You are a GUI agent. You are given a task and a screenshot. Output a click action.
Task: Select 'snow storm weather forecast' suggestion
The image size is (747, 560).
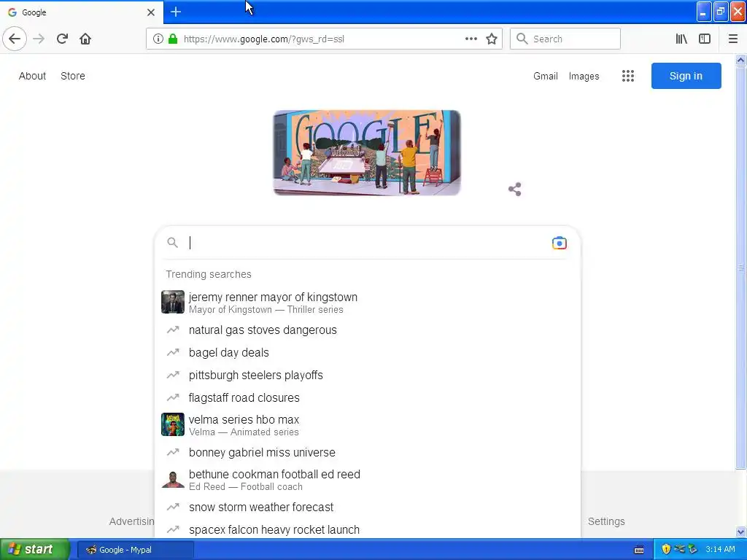tap(367, 507)
